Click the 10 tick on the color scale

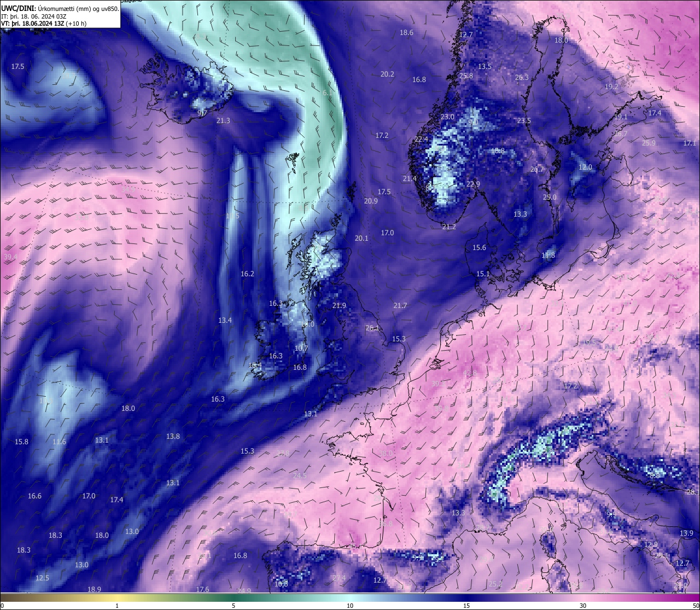[350, 606]
